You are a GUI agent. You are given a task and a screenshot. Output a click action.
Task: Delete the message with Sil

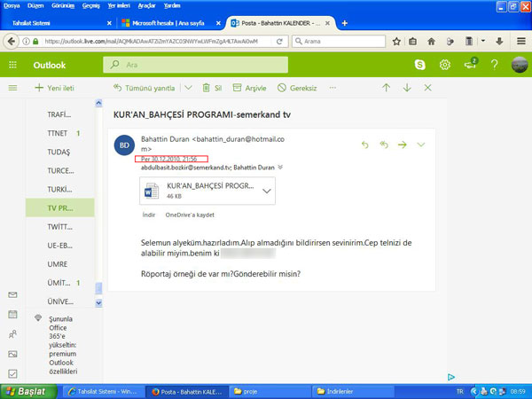[212, 88]
